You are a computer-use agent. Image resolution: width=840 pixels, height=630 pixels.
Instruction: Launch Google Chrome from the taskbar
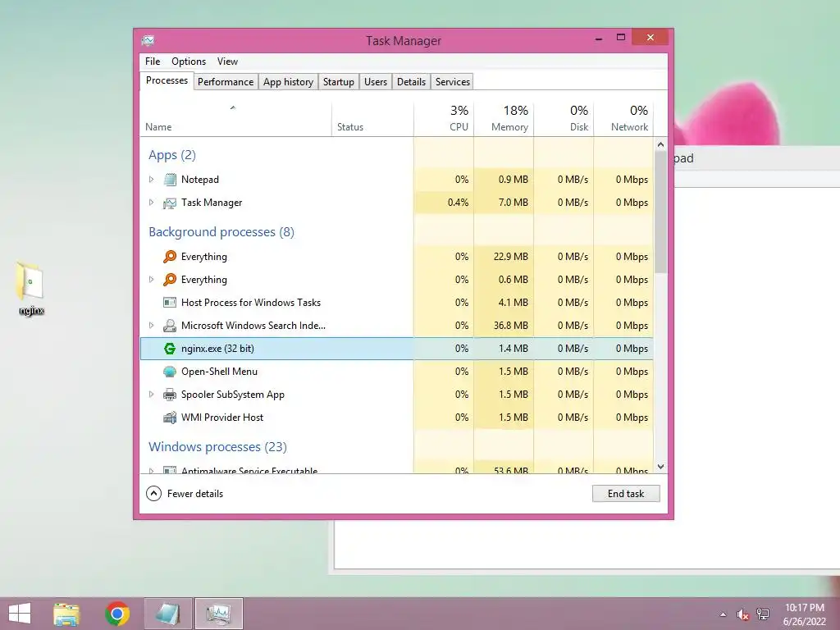[x=117, y=614]
